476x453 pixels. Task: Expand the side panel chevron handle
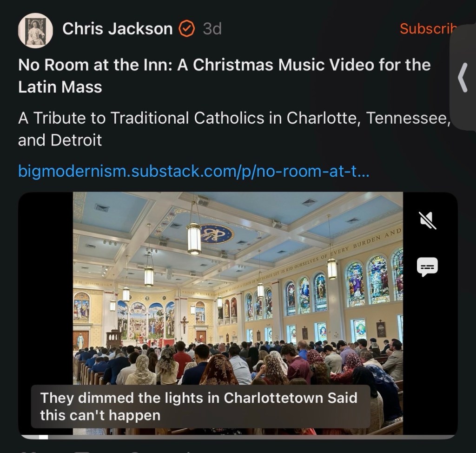pyautogui.click(x=463, y=78)
